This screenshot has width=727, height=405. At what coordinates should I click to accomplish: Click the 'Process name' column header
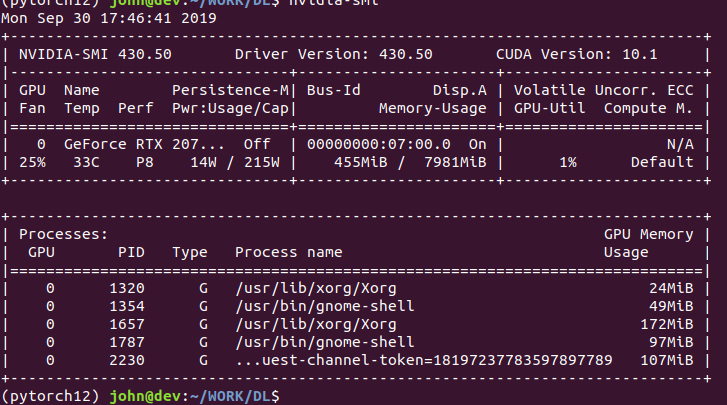pyautogui.click(x=288, y=252)
